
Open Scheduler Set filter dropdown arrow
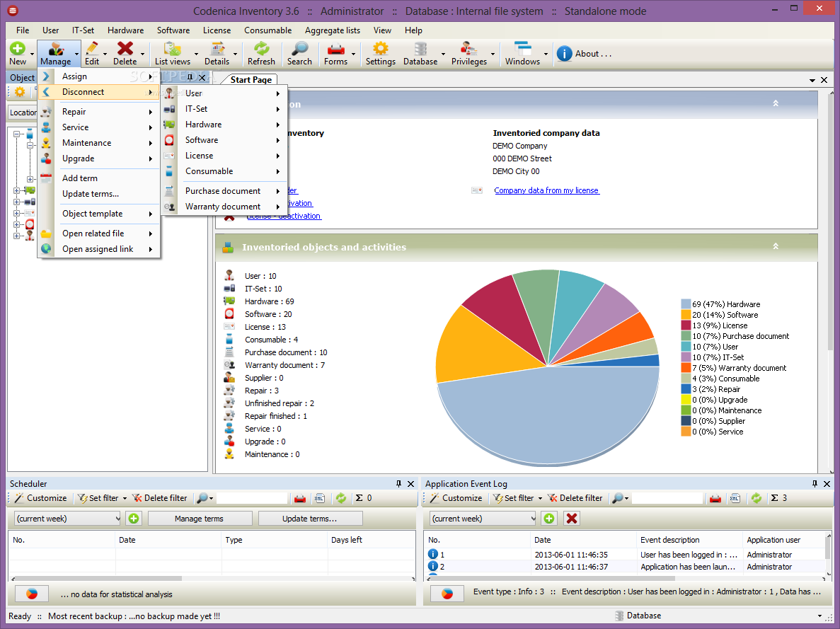pos(125,498)
